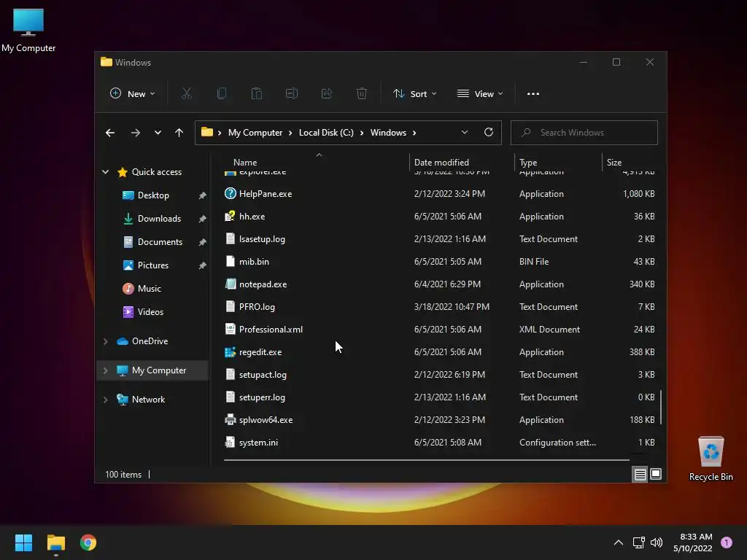This screenshot has height=560, width=747.
Task: Select the splwow64.exe printer icon
Action: click(x=230, y=419)
